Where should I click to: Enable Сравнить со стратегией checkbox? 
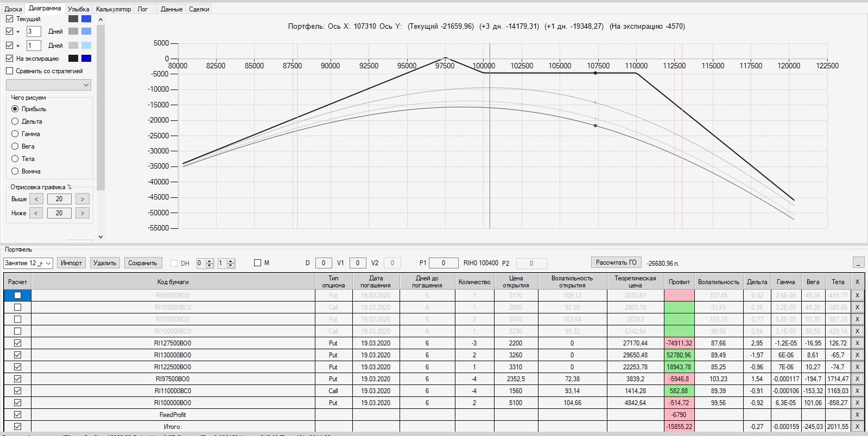click(x=9, y=71)
